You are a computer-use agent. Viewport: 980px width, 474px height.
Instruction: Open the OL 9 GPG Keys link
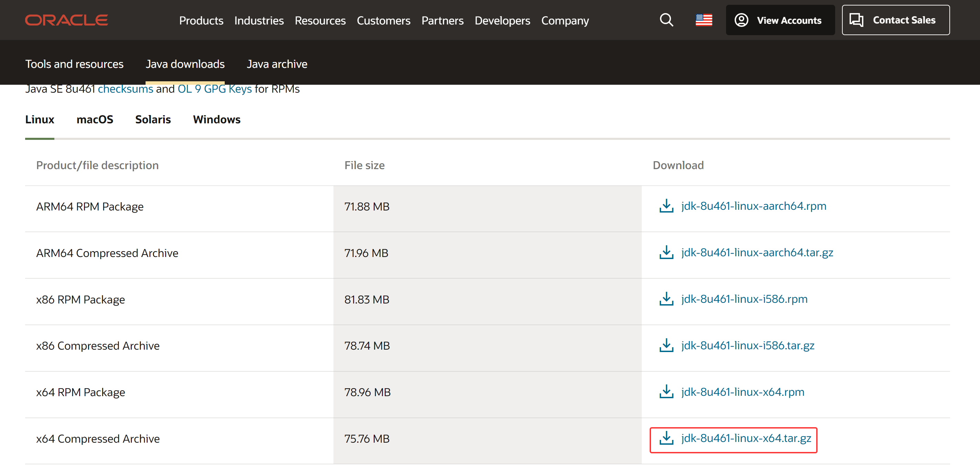click(215, 90)
